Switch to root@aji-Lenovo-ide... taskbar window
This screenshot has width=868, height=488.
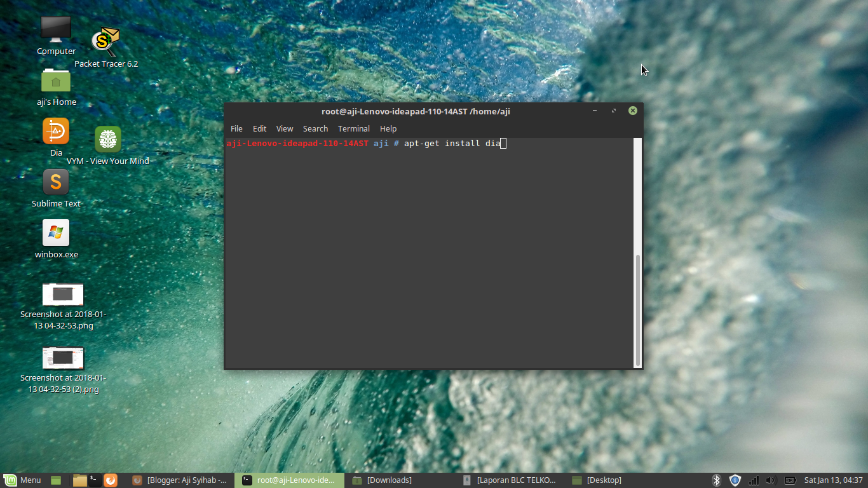tap(289, 480)
